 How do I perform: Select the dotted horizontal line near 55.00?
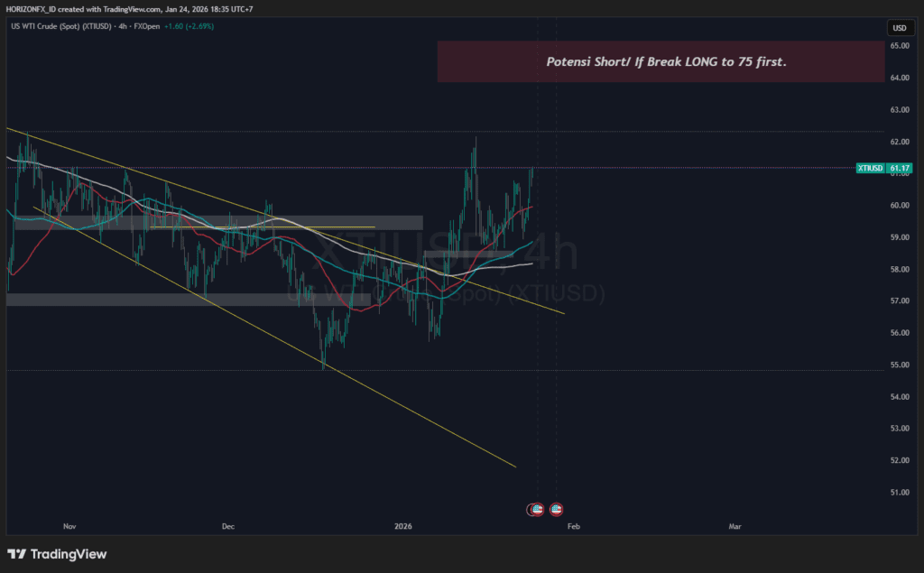pos(632,370)
